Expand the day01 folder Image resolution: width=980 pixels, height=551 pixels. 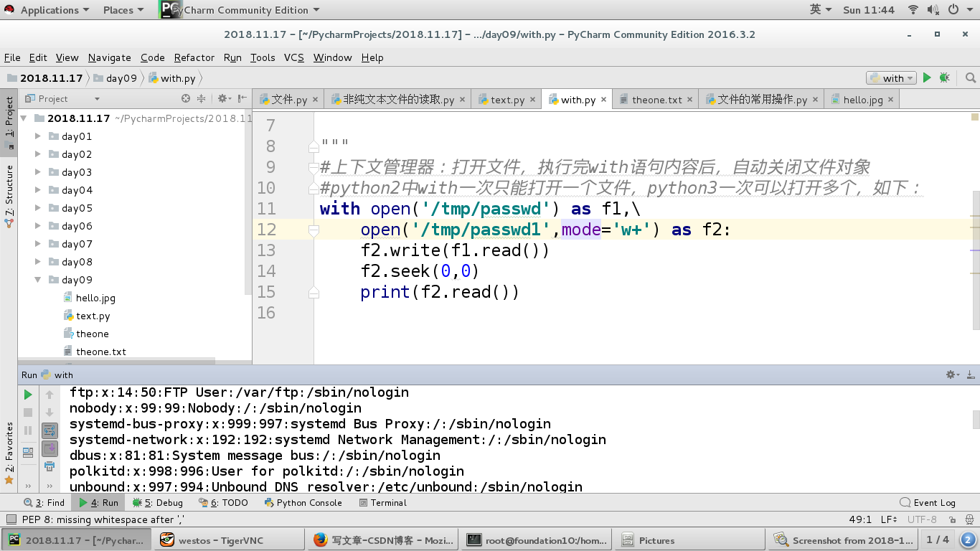[38, 136]
